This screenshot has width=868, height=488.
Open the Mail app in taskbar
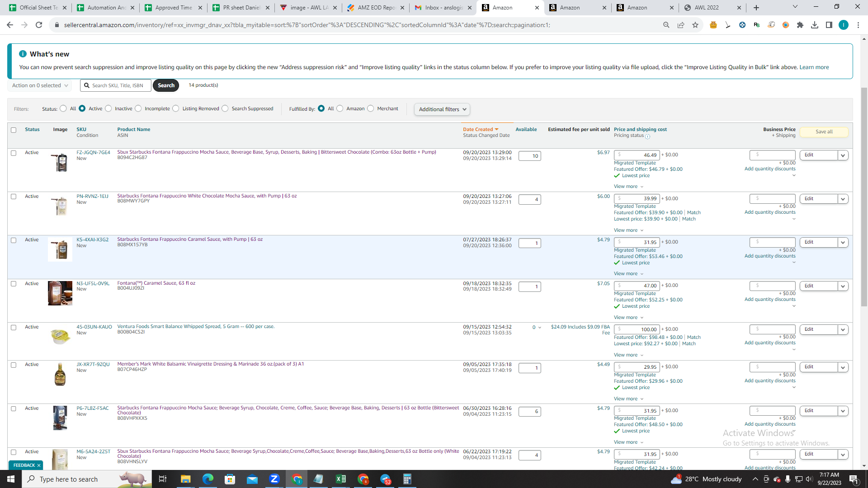252,479
